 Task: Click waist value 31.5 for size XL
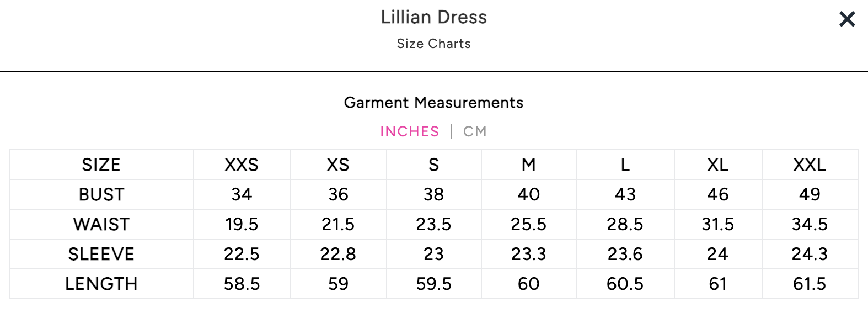tap(717, 224)
